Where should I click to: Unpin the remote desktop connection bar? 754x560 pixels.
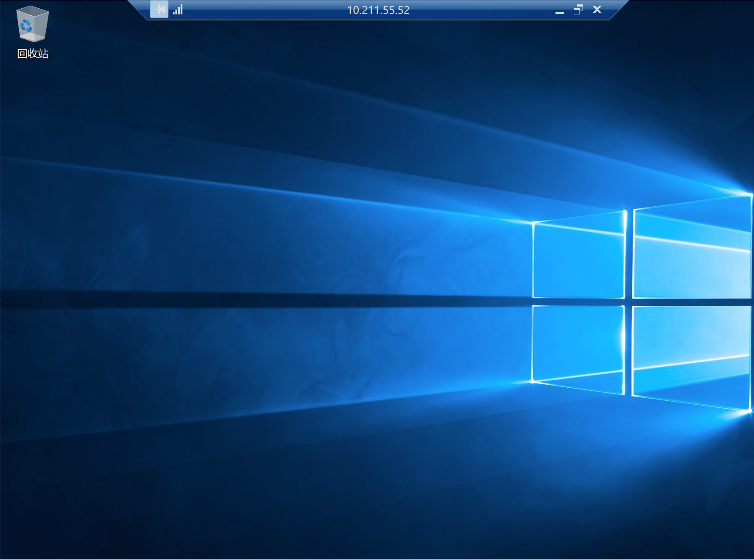[159, 10]
